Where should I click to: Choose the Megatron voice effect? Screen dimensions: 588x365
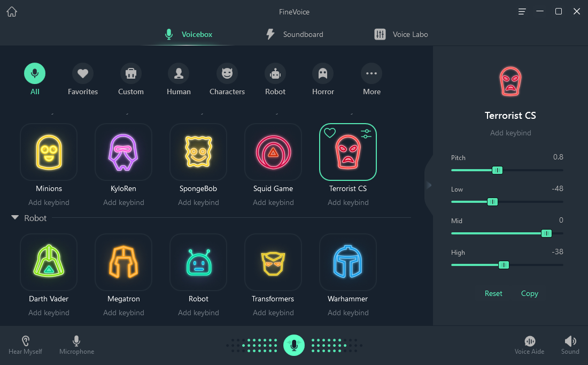pos(123,262)
